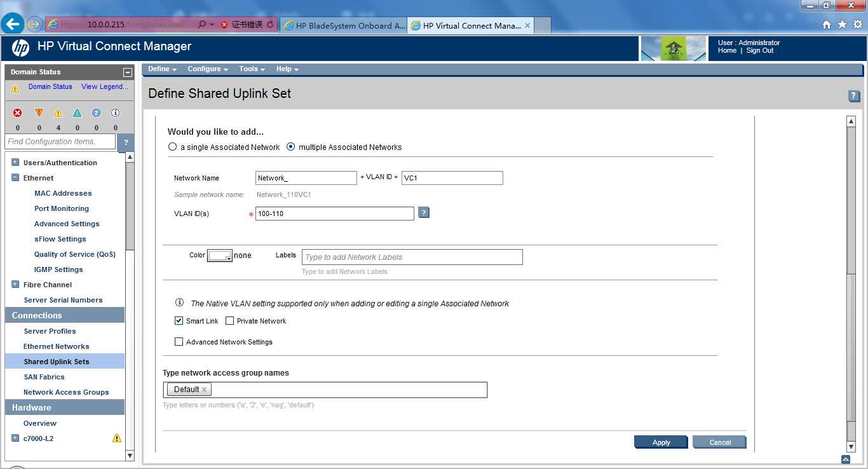Open Network Access Groups in sidebar
Image resolution: width=868 pixels, height=469 pixels.
coord(66,392)
